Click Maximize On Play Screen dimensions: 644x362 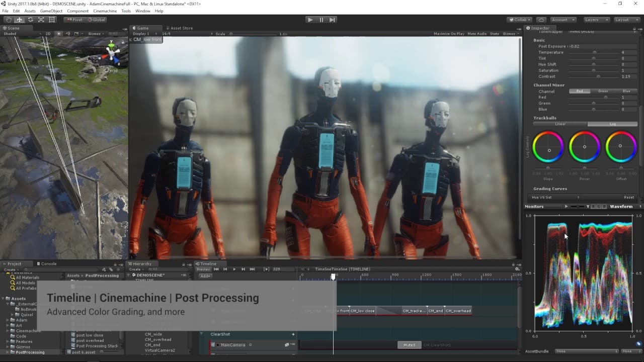coord(449,34)
